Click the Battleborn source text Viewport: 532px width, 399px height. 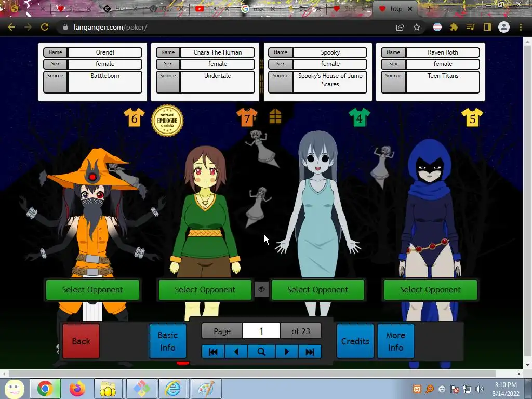point(105,76)
